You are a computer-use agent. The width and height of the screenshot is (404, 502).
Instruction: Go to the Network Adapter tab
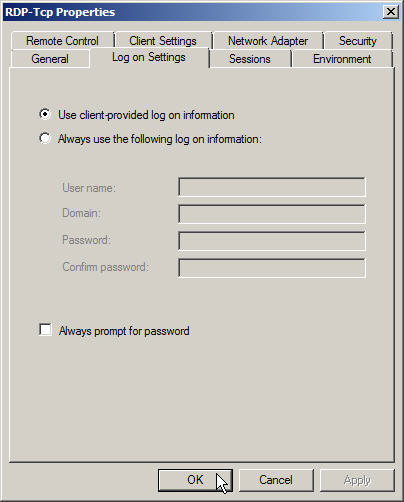pos(268,41)
